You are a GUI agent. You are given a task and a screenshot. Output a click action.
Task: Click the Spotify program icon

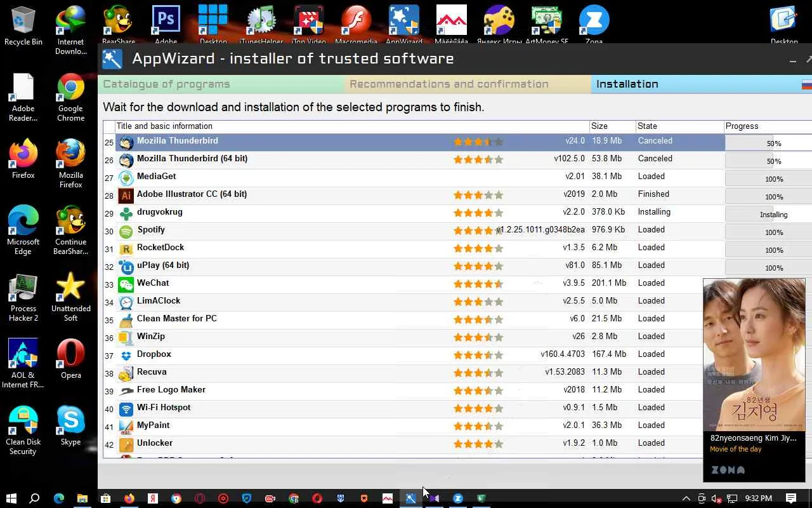pos(126,231)
